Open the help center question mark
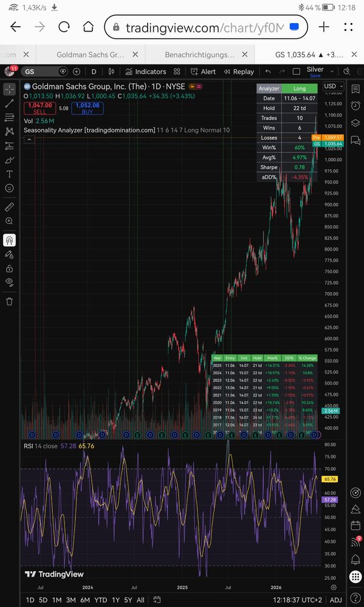Image resolution: width=364 pixels, height=607 pixels. [x=355, y=598]
